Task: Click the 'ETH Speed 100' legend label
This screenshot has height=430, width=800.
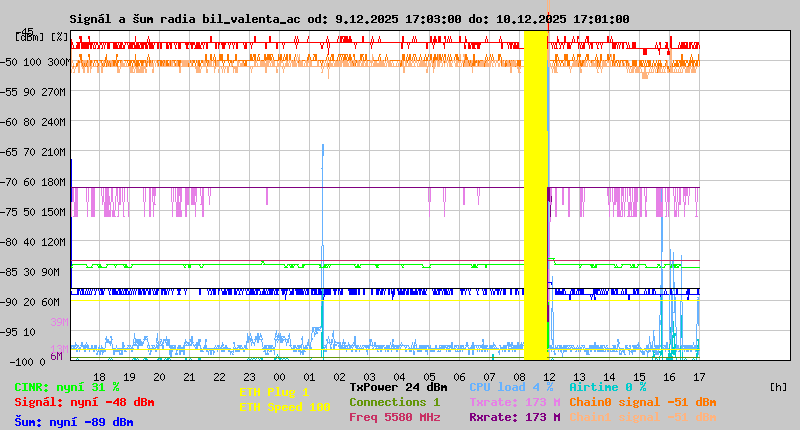Action: [285, 407]
